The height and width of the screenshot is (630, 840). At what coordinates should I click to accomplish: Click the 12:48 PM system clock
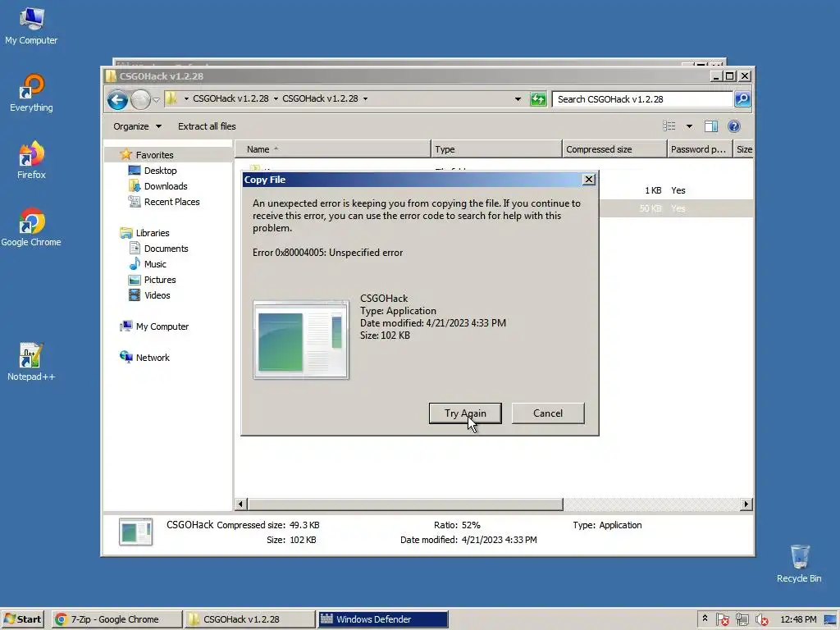point(798,619)
